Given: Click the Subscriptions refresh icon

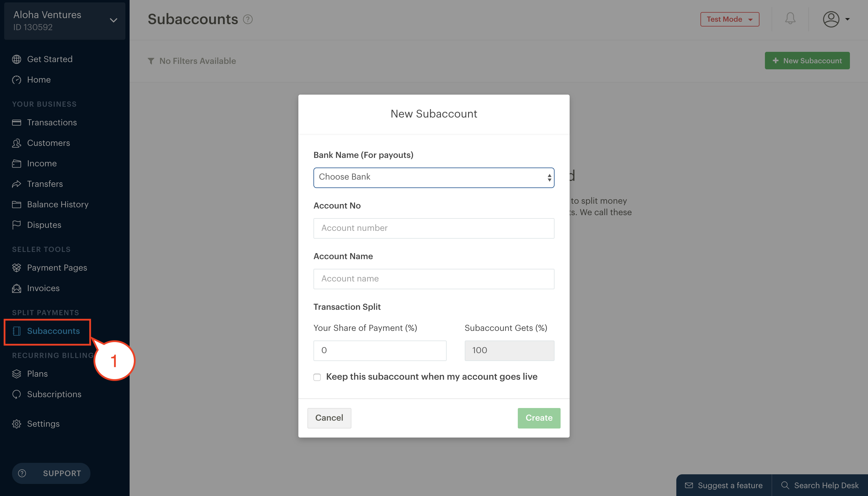Looking at the screenshot, I should 16,394.
